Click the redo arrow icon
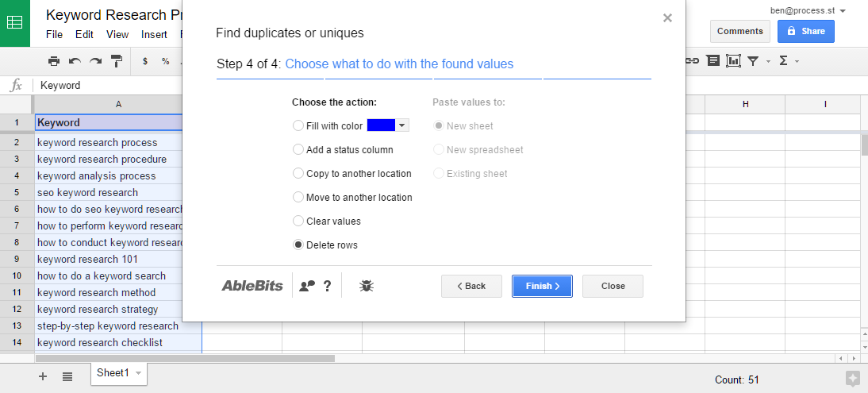The image size is (868, 393). [x=96, y=61]
